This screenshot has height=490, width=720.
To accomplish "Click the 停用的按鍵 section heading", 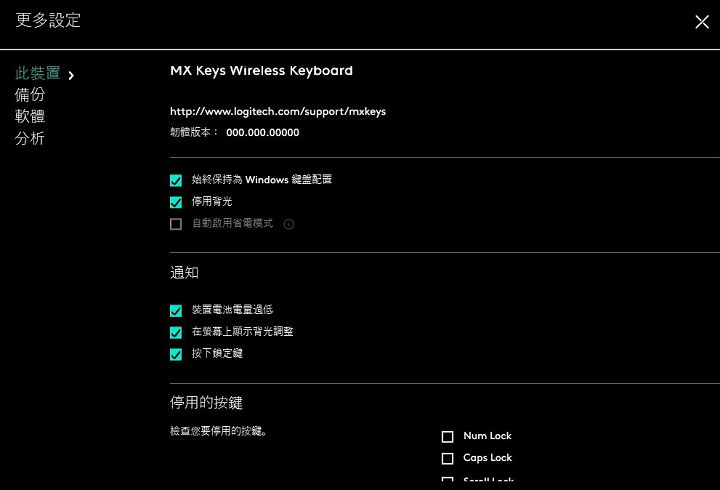I will 206,402.
